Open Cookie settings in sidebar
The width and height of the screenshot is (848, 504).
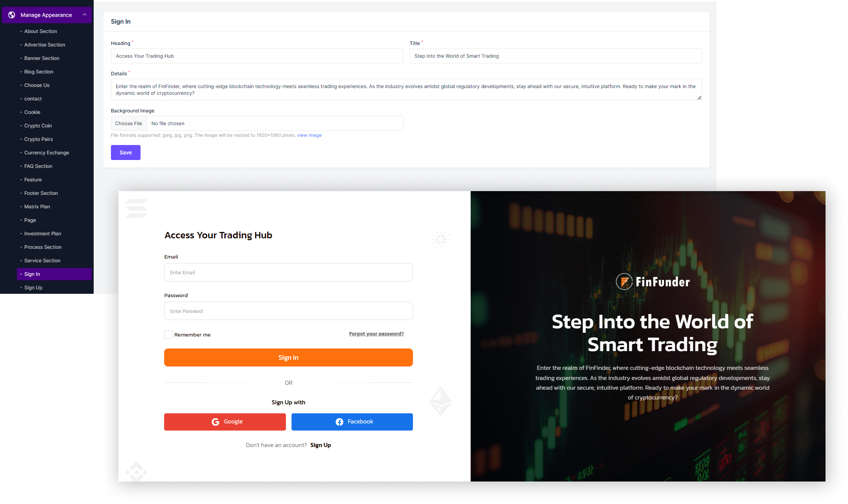(x=32, y=112)
